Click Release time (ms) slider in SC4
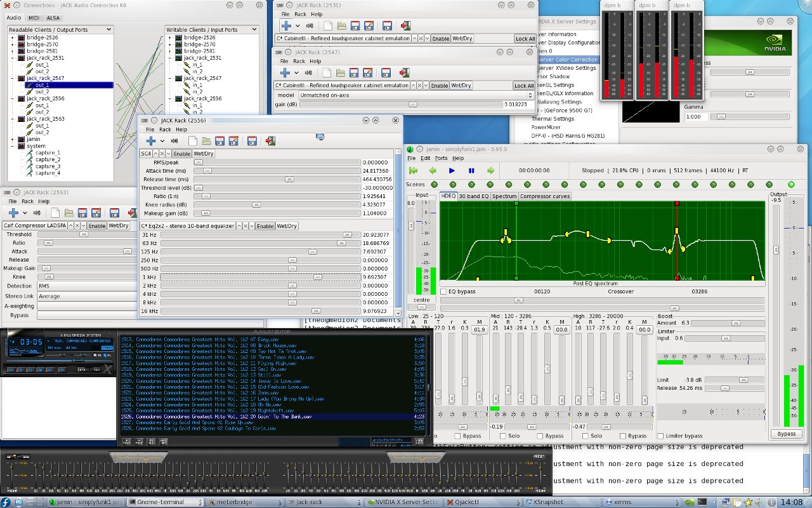 click(x=277, y=180)
